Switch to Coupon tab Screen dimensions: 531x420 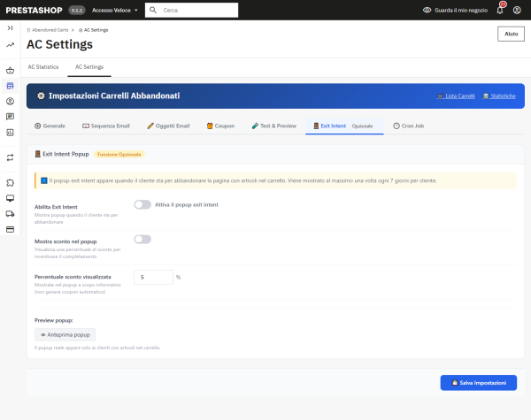(x=220, y=126)
